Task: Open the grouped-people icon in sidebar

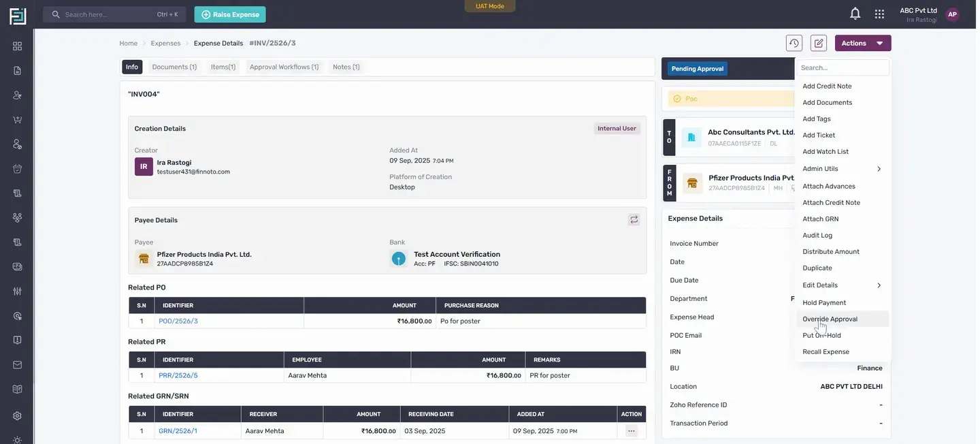Action: pos(17,218)
